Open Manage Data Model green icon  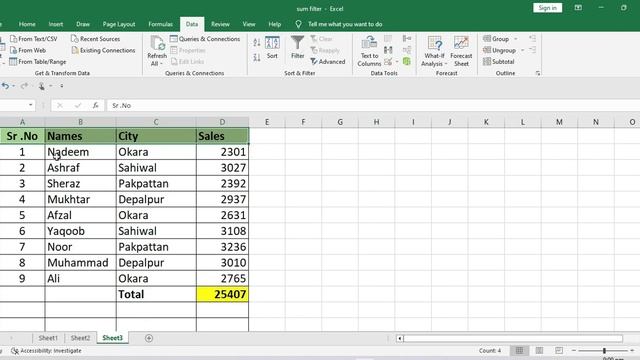[407, 61]
